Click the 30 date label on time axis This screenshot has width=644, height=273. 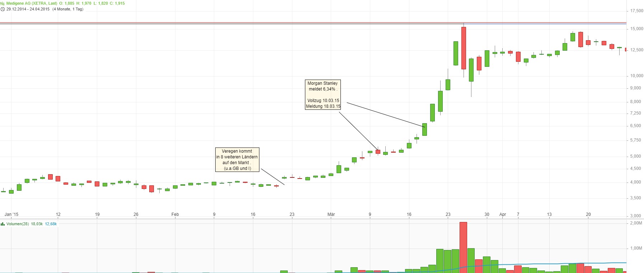coord(487,214)
